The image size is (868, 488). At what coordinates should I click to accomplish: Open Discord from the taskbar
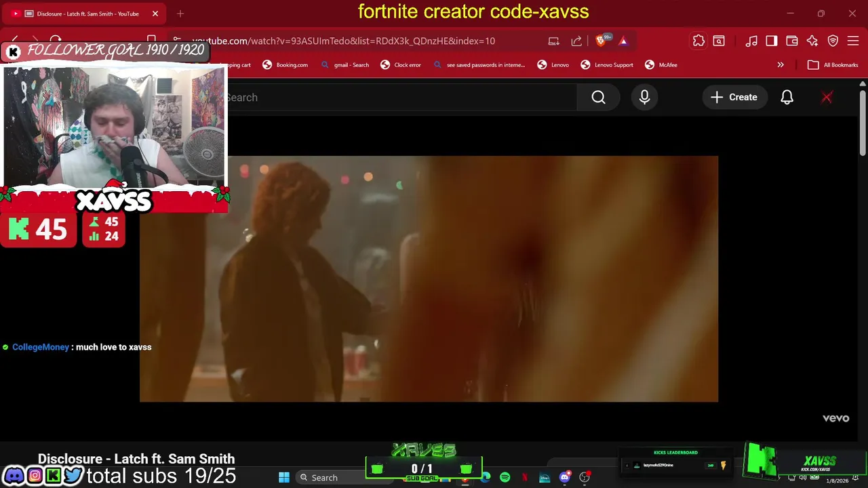(564, 477)
